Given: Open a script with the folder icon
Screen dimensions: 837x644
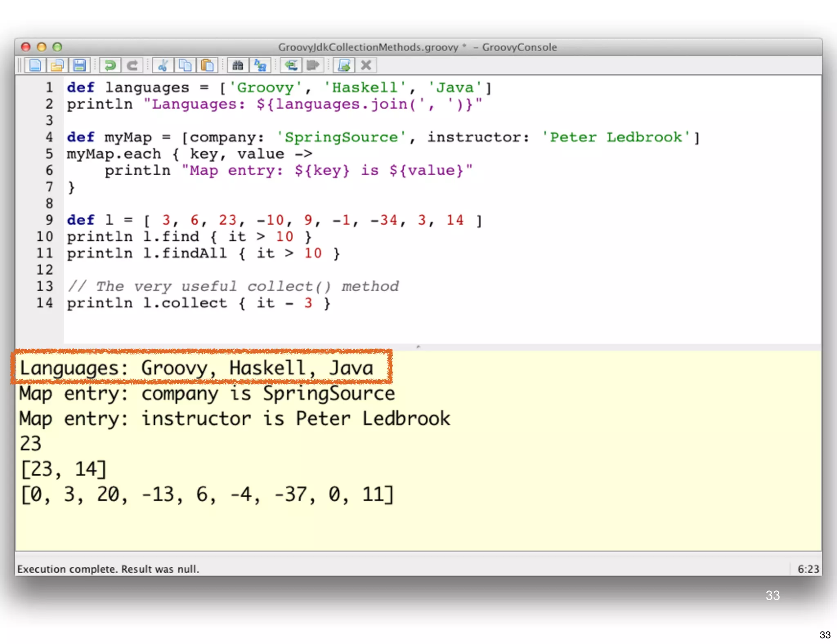Looking at the screenshot, I should [x=57, y=65].
